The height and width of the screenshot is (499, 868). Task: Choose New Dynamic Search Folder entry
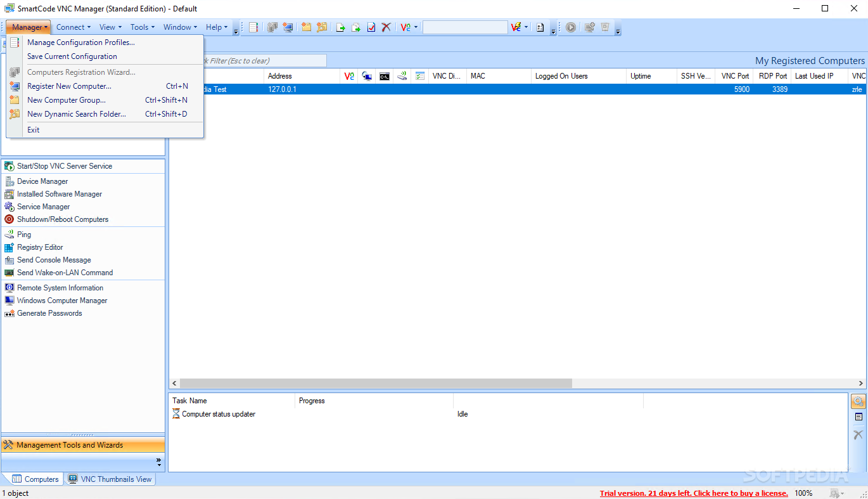pyautogui.click(x=105, y=114)
